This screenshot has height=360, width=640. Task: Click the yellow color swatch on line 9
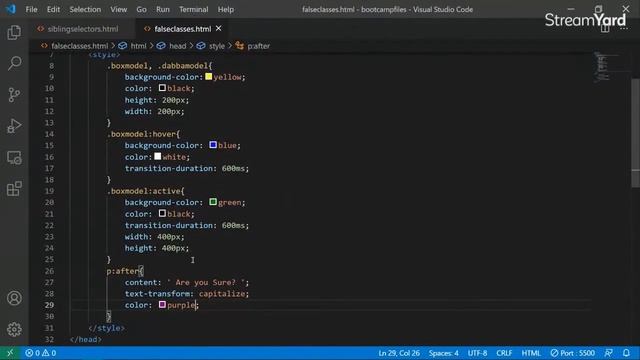(209, 77)
